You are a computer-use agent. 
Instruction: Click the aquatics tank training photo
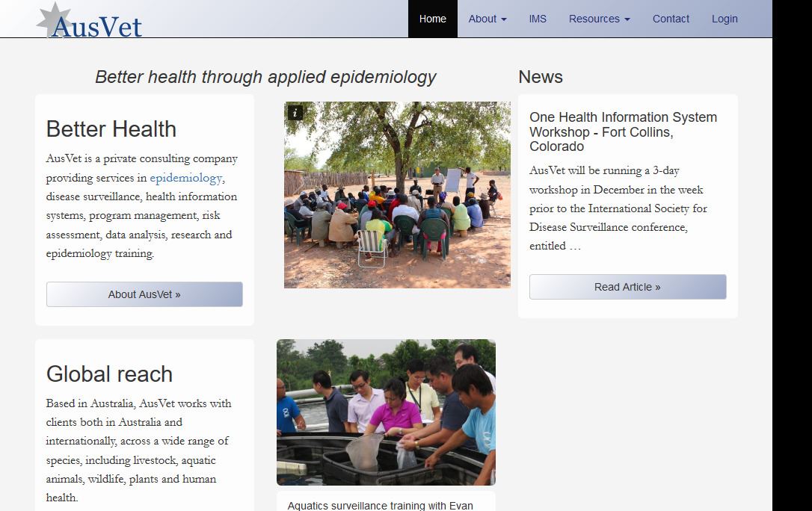pos(386,412)
